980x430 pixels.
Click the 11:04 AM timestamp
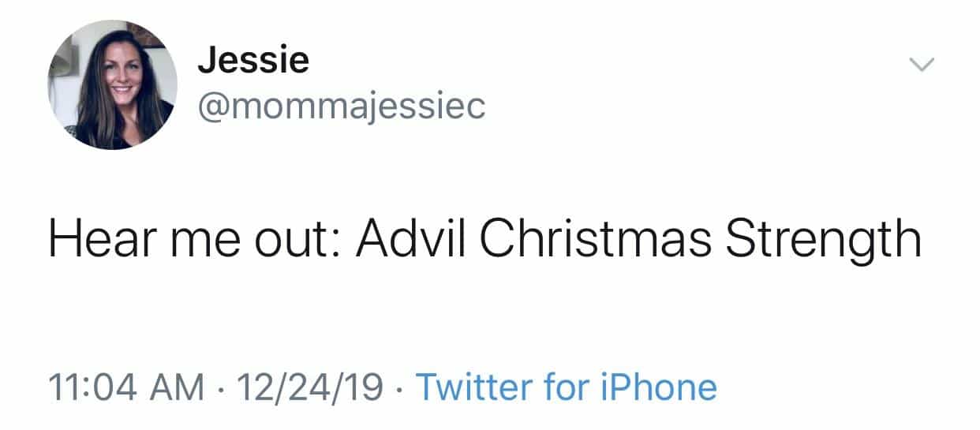(x=125, y=387)
